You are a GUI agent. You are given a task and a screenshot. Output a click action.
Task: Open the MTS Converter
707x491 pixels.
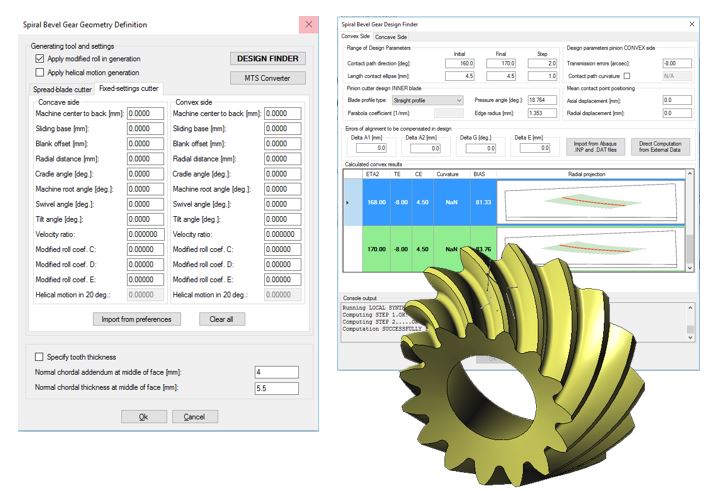267,77
